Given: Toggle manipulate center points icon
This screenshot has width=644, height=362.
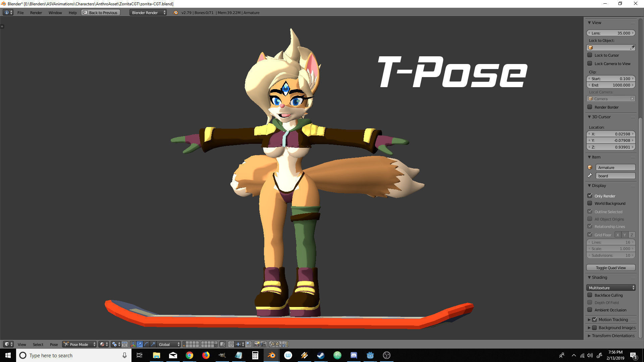Looking at the screenshot, I should point(124,344).
